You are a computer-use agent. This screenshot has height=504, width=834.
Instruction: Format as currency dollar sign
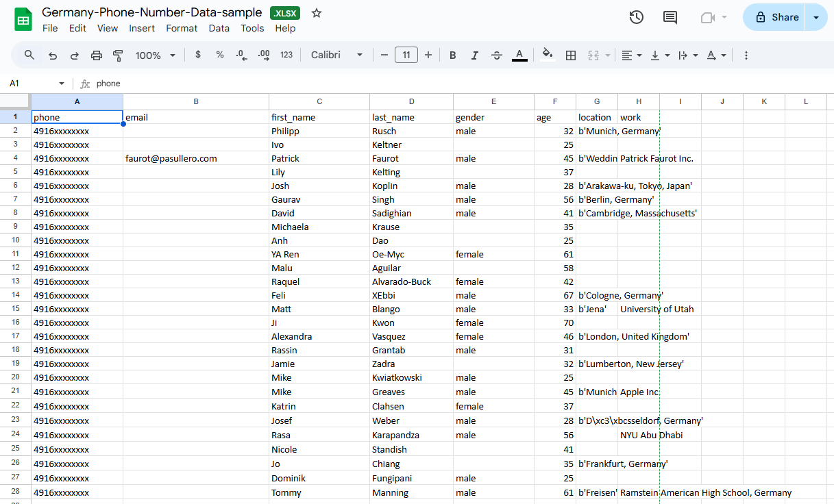(198, 55)
